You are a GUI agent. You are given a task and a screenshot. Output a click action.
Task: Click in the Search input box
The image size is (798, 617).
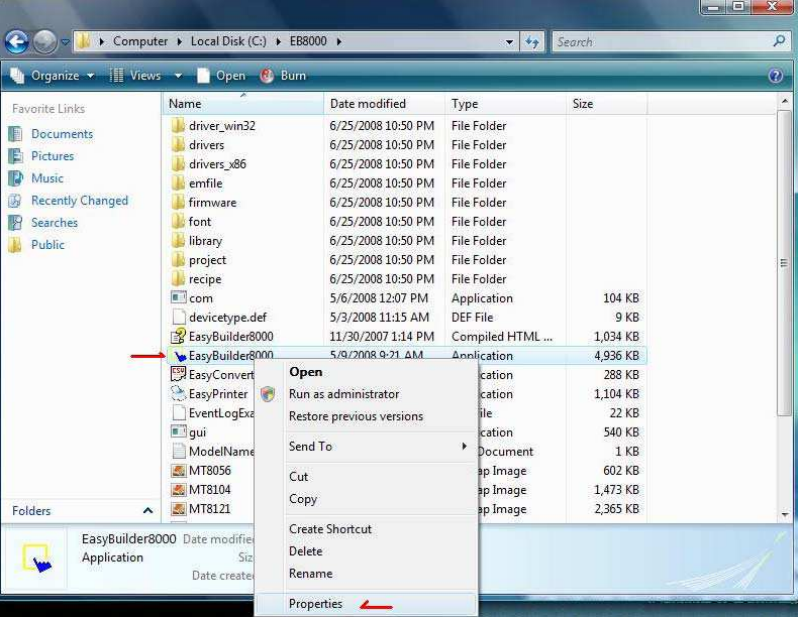pyautogui.click(x=662, y=42)
